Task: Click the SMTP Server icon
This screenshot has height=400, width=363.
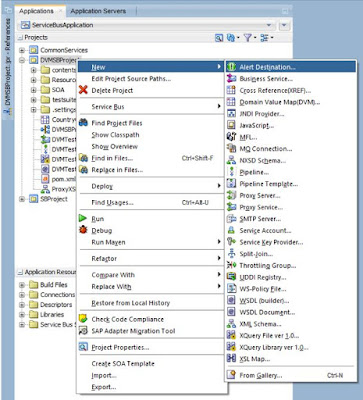Action: (x=231, y=219)
